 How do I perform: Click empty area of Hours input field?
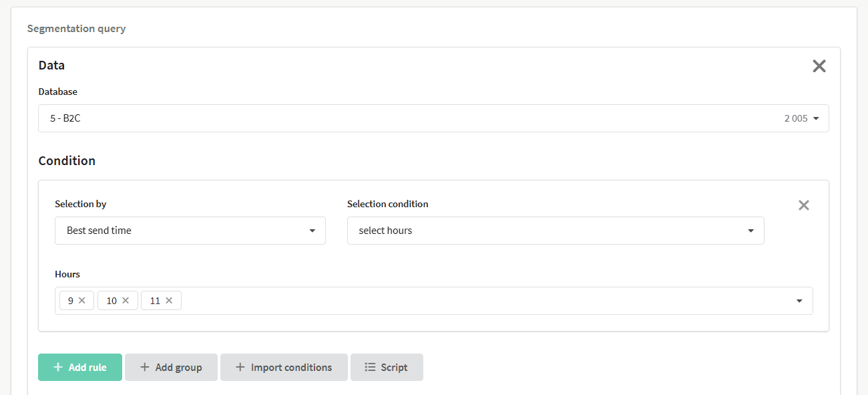click(x=487, y=301)
